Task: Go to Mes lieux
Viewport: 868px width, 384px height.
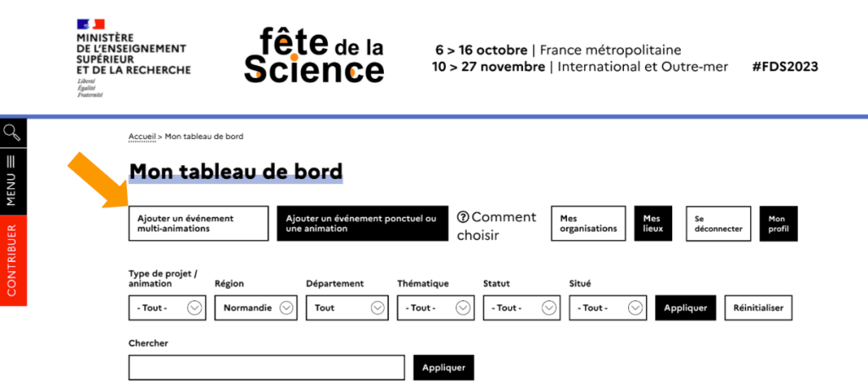Action: pyautogui.click(x=654, y=223)
